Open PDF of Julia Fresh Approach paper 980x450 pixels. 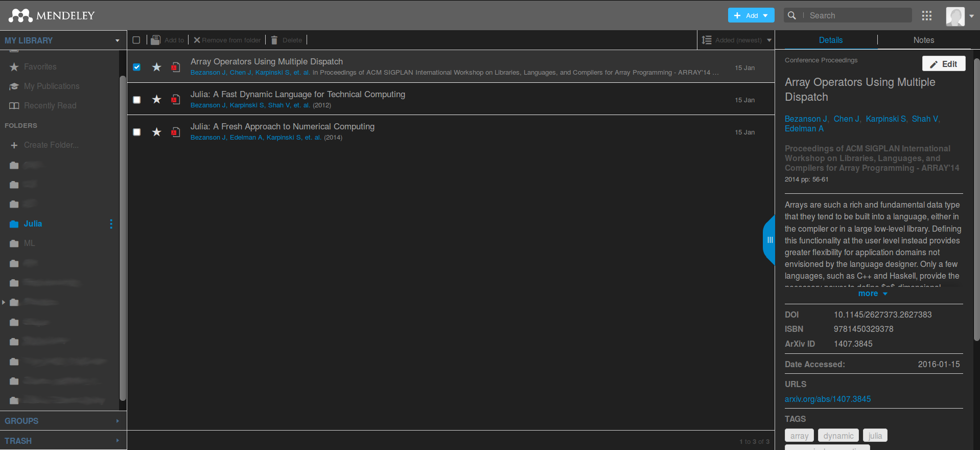tap(176, 132)
